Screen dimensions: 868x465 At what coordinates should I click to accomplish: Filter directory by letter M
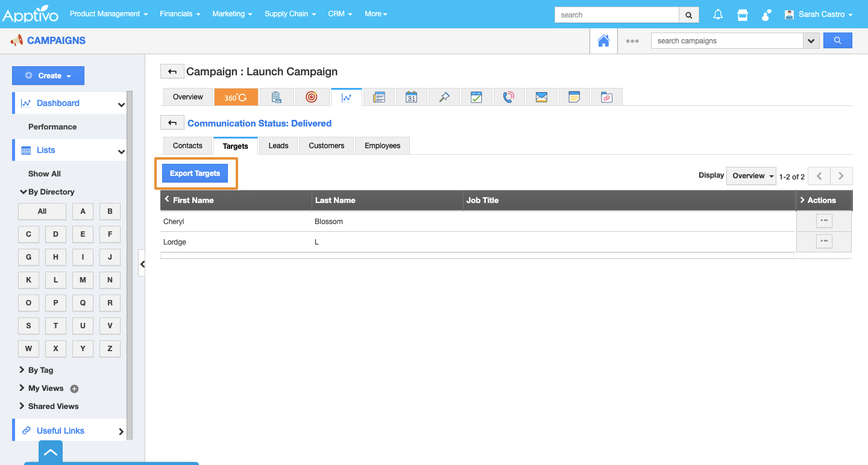coord(83,279)
